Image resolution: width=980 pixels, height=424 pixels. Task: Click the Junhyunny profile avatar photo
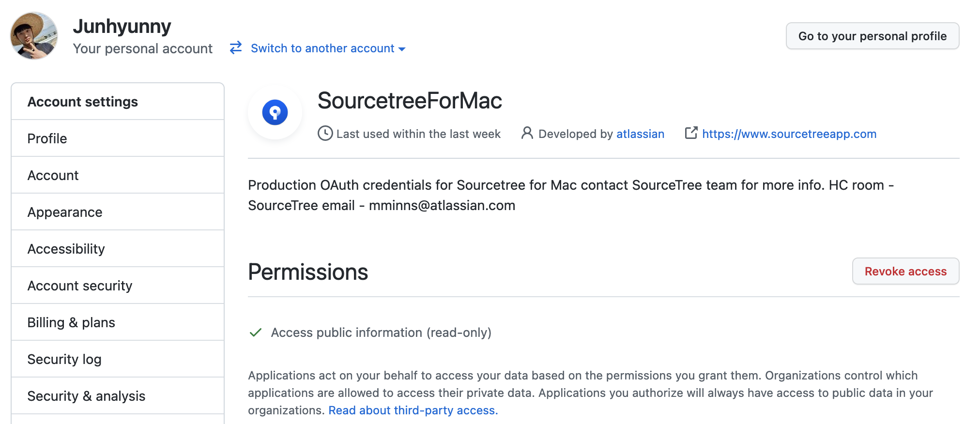pos(34,36)
